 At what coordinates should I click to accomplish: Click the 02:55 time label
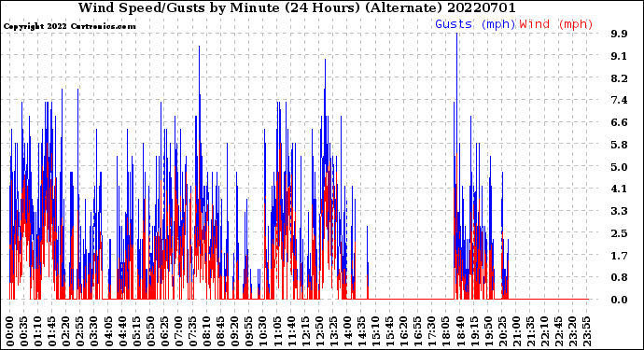80,331
